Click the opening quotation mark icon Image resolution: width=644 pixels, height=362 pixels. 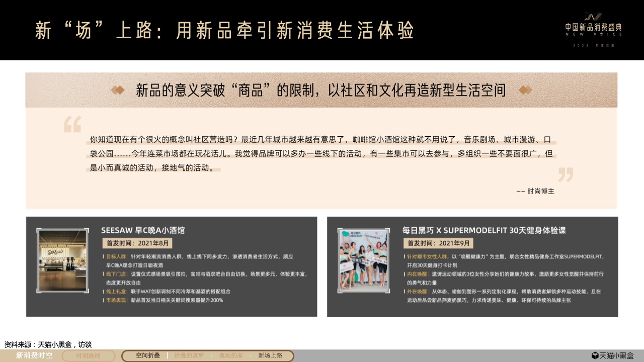click(x=72, y=124)
